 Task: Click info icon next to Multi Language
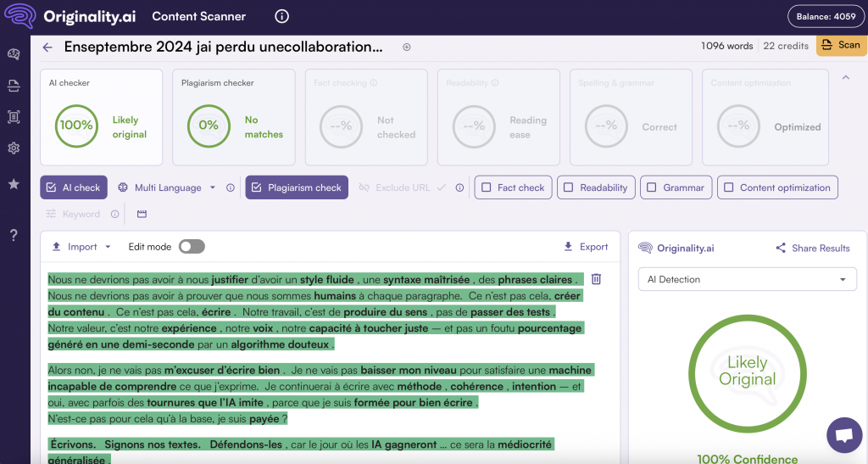click(231, 187)
